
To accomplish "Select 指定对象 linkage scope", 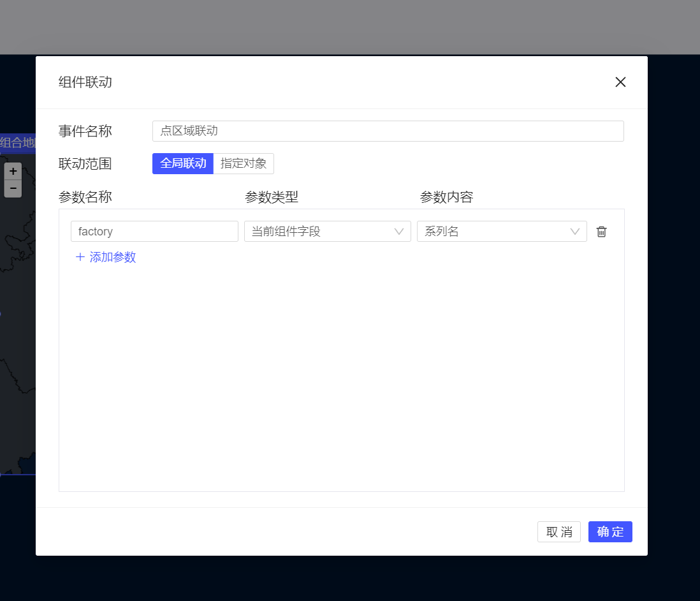I will (x=244, y=163).
